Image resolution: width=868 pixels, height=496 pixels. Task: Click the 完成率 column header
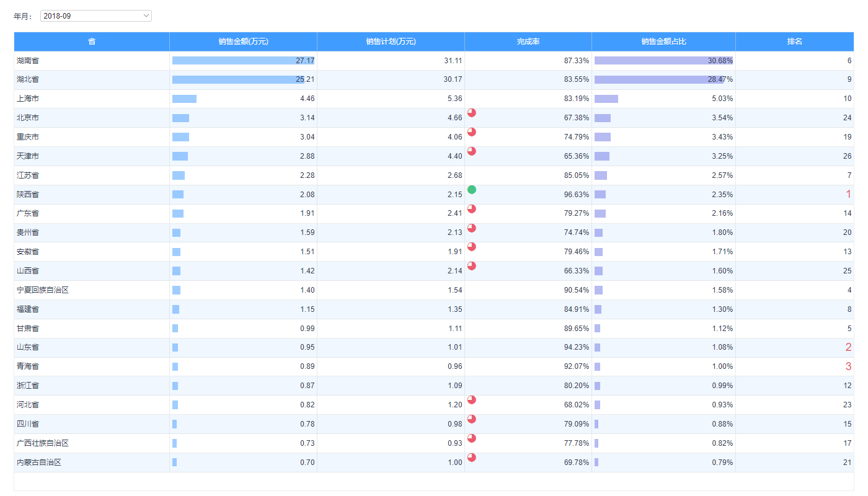pos(528,42)
